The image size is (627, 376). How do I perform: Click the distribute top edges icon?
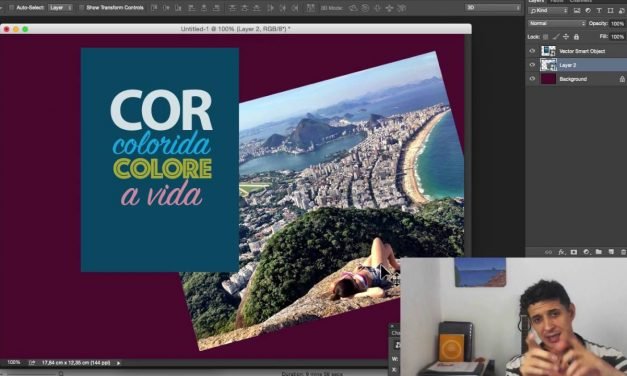tap(232, 8)
